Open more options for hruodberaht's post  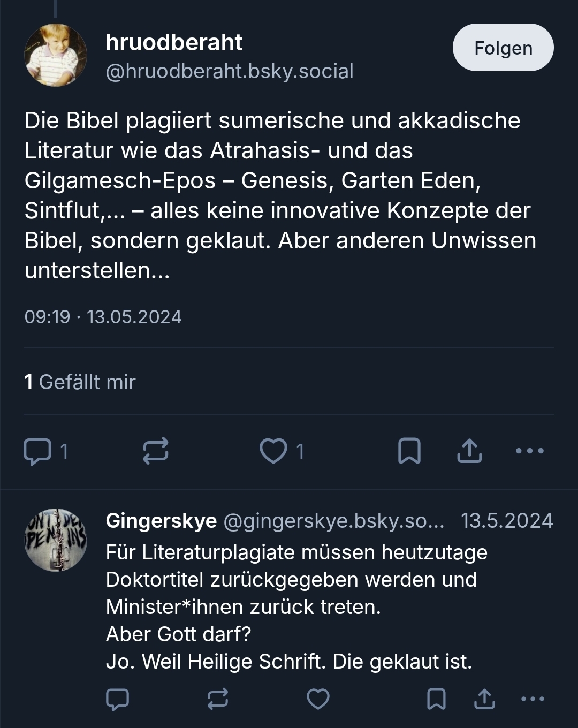[x=529, y=451]
